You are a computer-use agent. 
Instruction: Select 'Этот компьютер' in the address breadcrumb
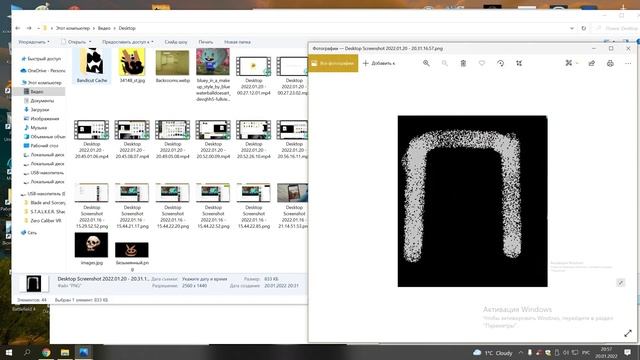73,28
